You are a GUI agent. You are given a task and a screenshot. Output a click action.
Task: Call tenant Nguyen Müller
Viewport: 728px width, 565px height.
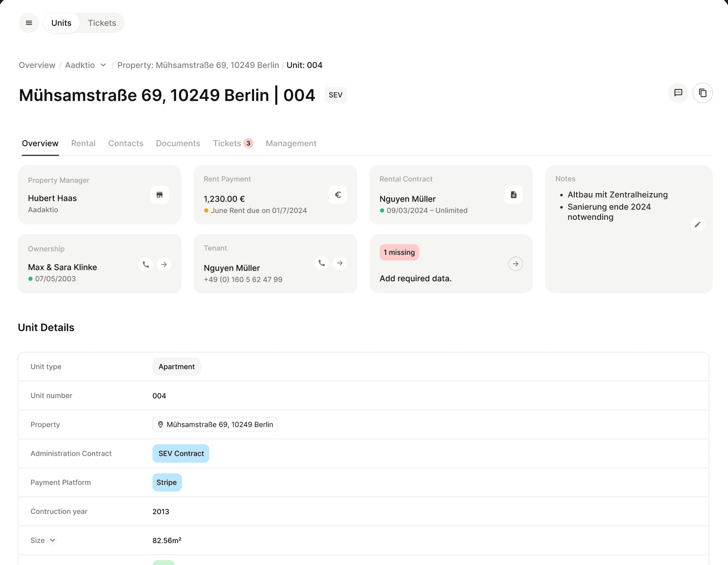(x=321, y=263)
